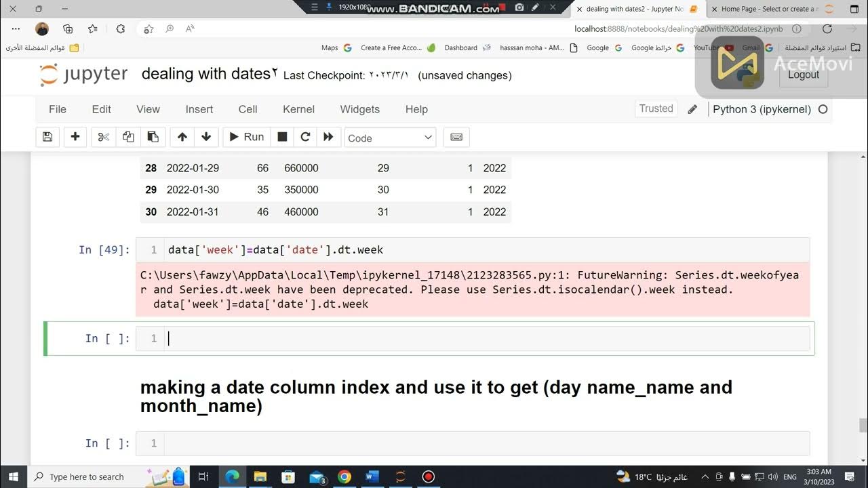Open the Widgets menu
Viewport: 868px width, 488px height.
click(x=359, y=109)
